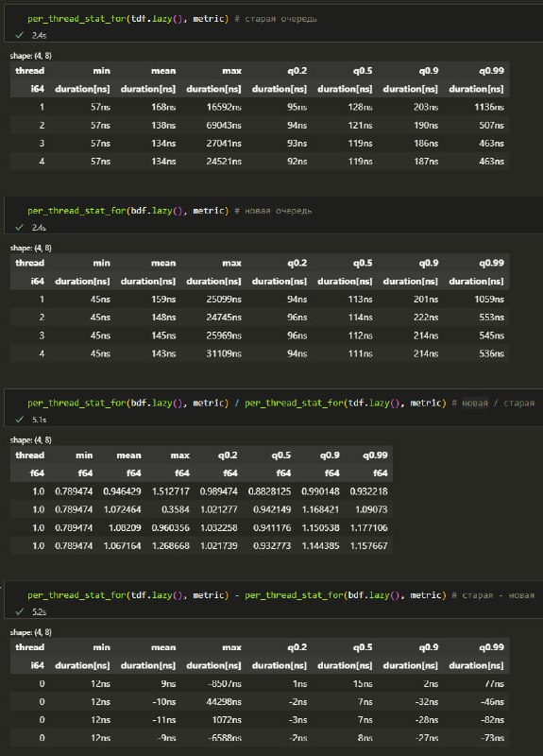Click the -46ns q0.99 difference value

tap(492, 702)
